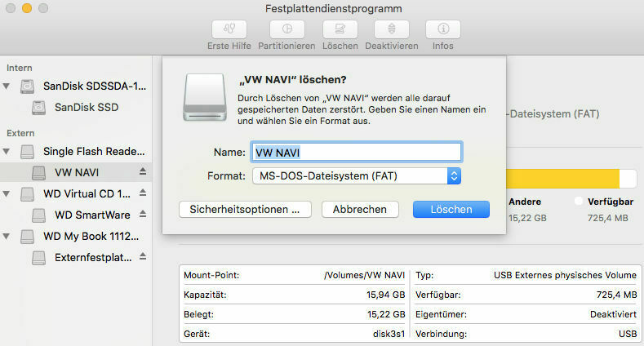Click the Belegt value 15,22 GB
The width and height of the screenshot is (644, 346).
tap(386, 315)
